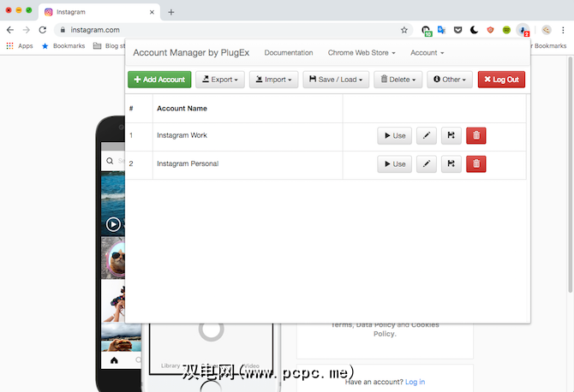Click the Log in link on Instagram
Image resolution: width=574 pixels, height=392 pixels.
[x=416, y=382]
